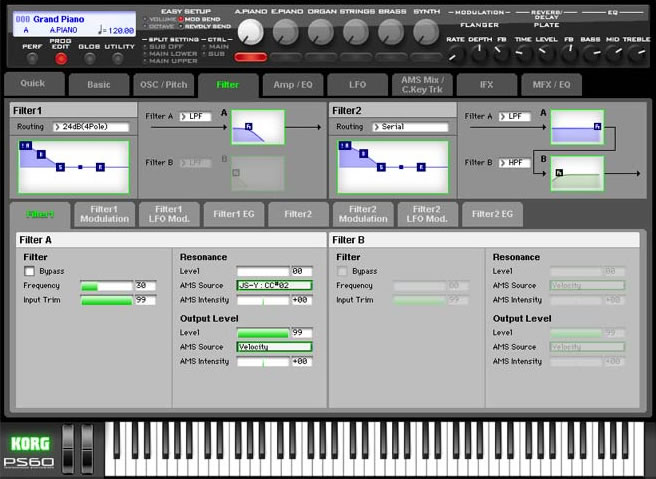Screen dimensions: 656x479
Task: Click the right wheel next to the keyboard
Action: point(87,449)
